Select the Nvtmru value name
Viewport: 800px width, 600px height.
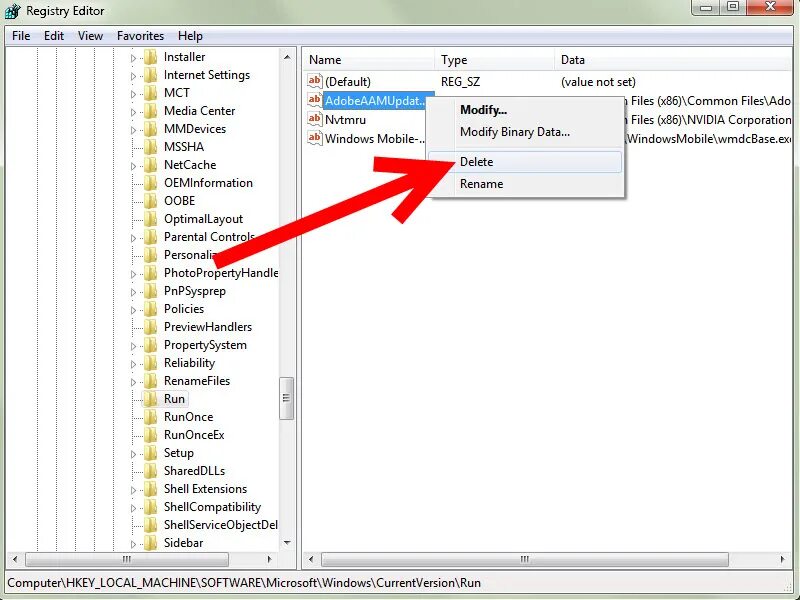coord(345,120)
